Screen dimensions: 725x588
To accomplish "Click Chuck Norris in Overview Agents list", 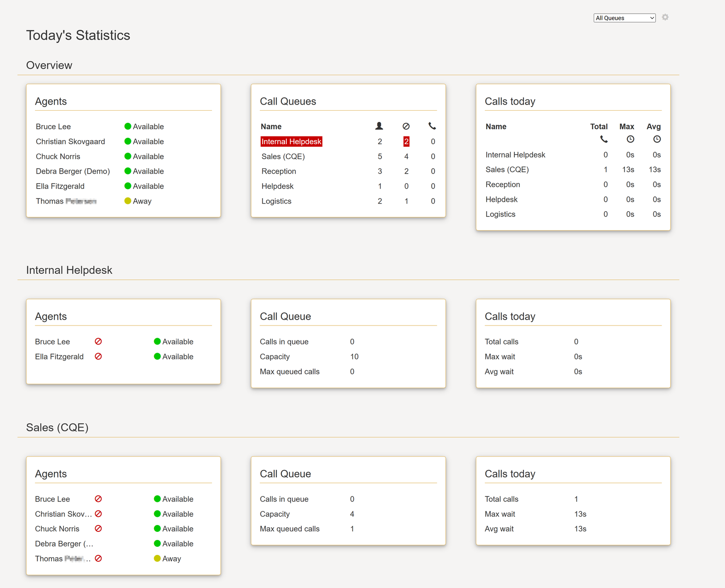I will [58, 156].
